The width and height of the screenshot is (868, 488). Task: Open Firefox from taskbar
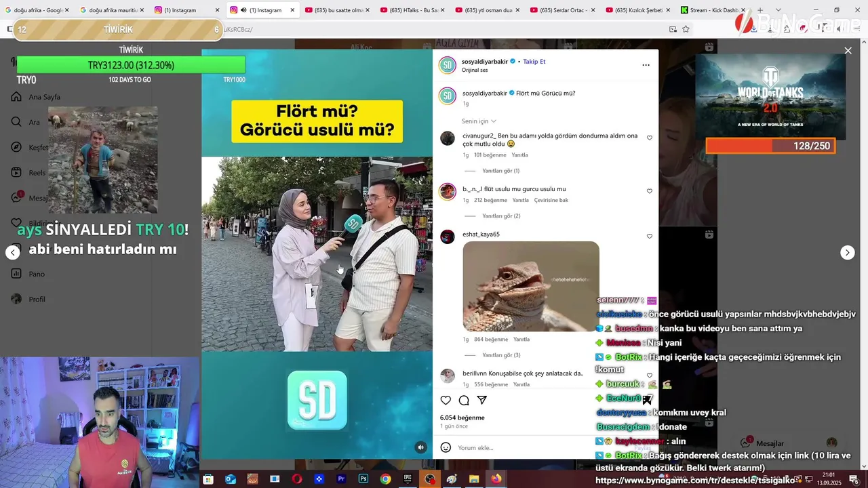click(496, 479)
